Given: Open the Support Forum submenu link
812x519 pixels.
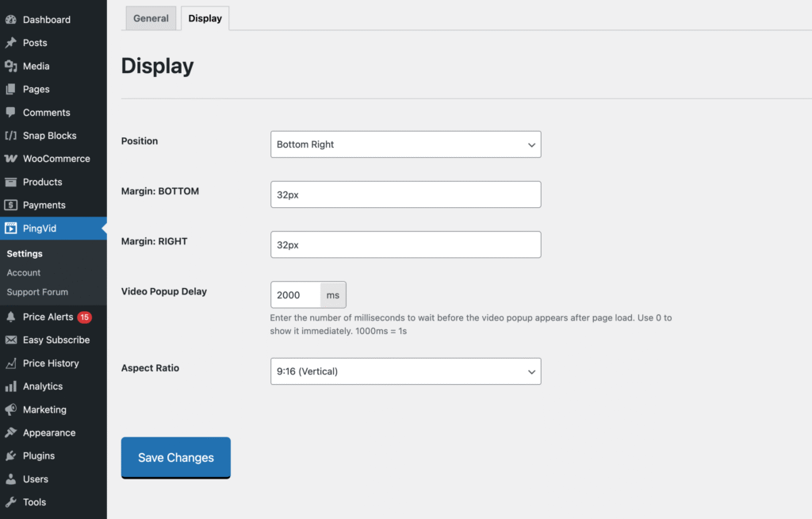Looking at the screenshot, I should point(37,292).
